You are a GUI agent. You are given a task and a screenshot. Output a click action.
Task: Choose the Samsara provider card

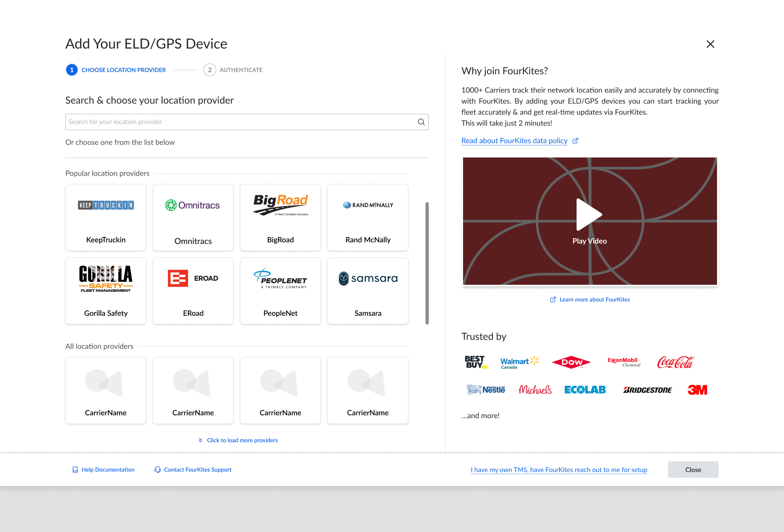(368, 291)
